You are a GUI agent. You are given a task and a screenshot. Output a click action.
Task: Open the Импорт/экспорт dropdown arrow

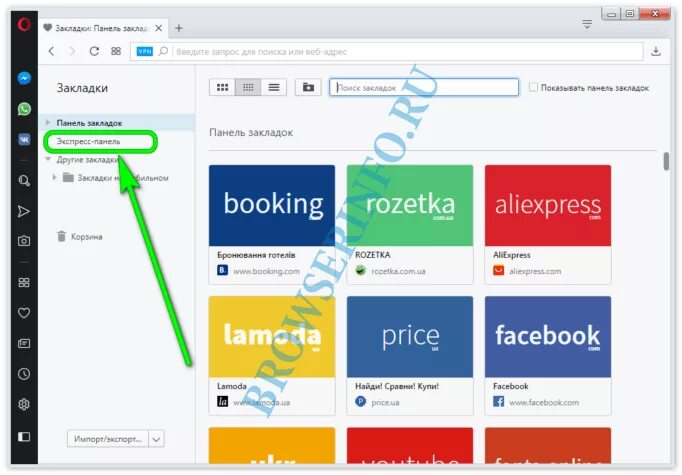pos(156,439)
